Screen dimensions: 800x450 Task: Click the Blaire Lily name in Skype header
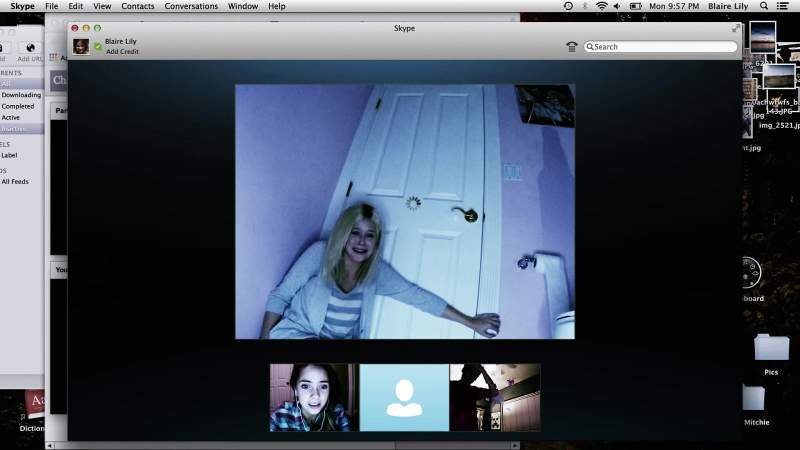tap(121, 41)
